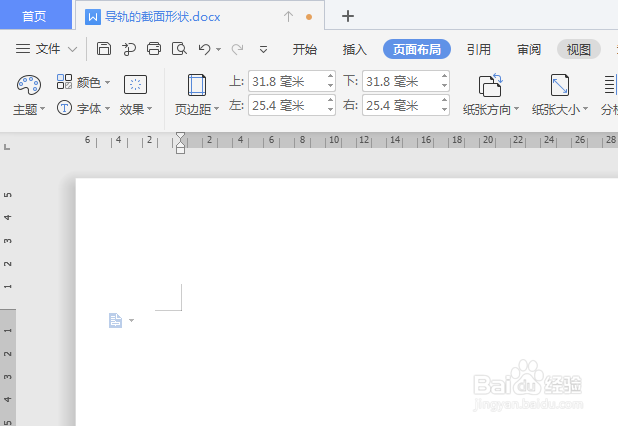Click the 页边距 margins icon
The image size is (618, 426).
pos(197,85)
